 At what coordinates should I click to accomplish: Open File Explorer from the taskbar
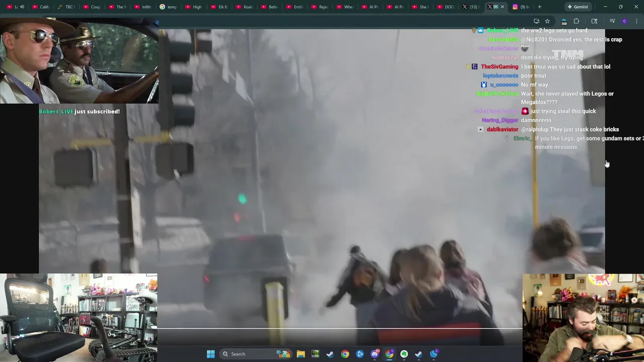[301, 354]
